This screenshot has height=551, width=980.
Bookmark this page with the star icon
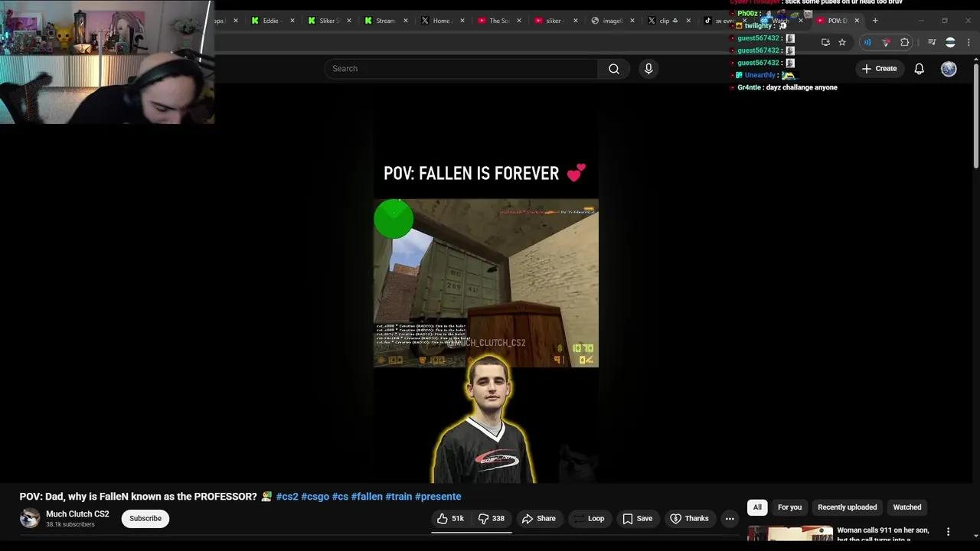pyautogui.click(x=842, y=42)
